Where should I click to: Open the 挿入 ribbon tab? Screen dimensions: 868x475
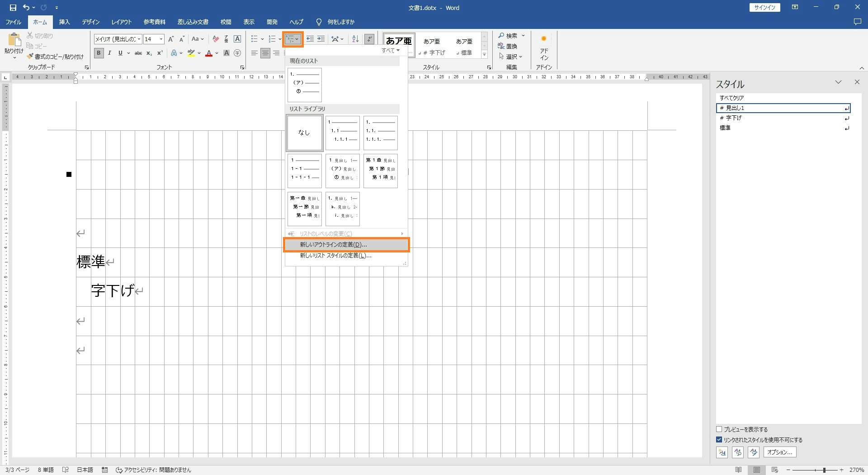64,22
